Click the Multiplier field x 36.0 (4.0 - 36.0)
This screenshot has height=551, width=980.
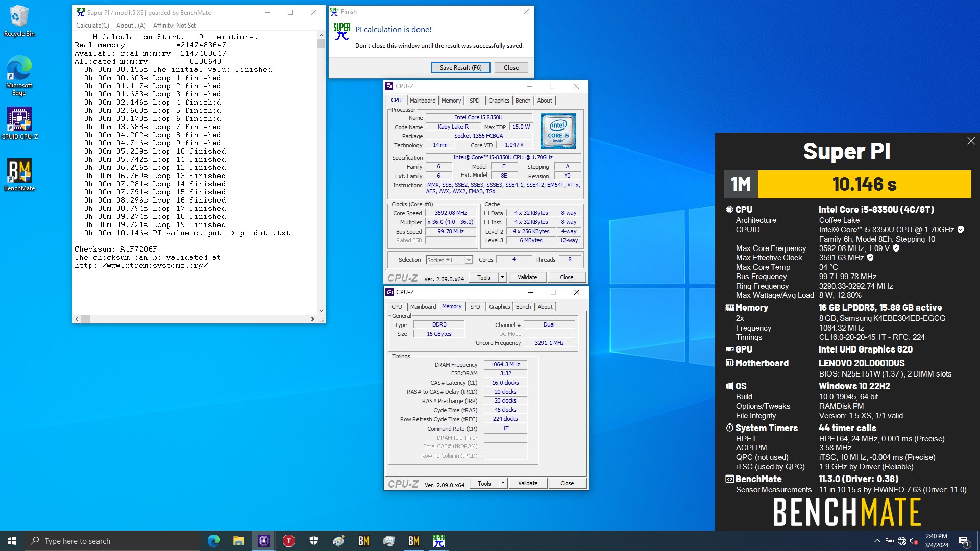point(451,222)
